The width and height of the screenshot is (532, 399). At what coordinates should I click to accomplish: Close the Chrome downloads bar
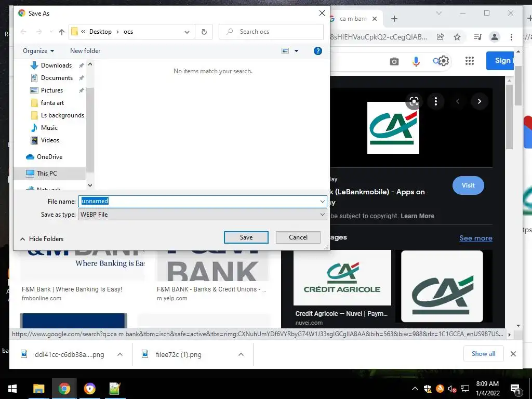coord(513,354)
